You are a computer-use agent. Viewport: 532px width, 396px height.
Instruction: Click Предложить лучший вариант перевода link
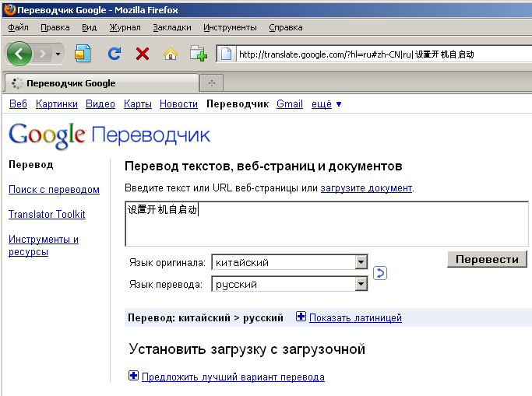pos(233,377)
